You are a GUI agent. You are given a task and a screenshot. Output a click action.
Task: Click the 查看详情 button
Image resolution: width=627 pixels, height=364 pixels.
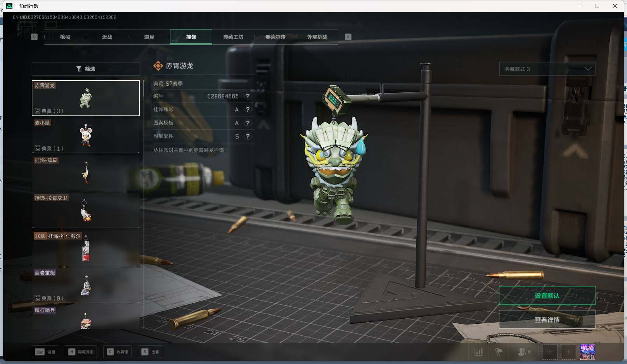tap(547, 320)
